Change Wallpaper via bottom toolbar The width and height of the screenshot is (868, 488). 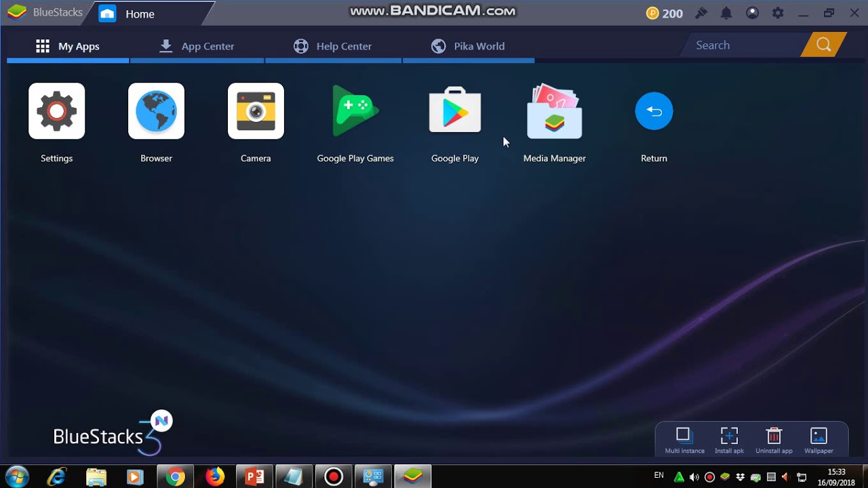pyautogui.click(x=818, y=441)
